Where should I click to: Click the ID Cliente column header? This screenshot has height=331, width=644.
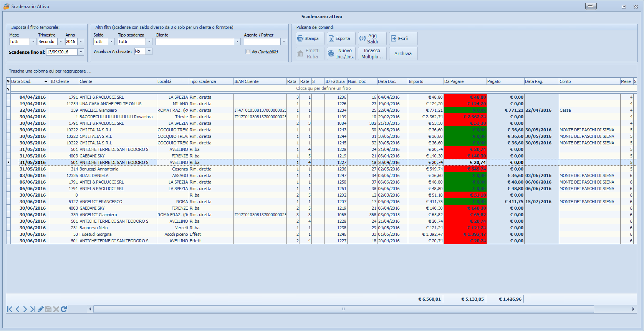pos(64,81)
